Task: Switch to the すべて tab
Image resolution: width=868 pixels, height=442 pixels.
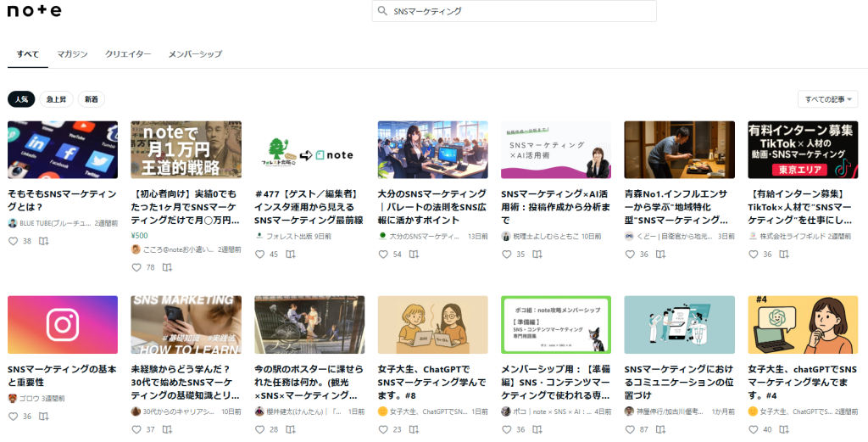Action: (28, 53)
